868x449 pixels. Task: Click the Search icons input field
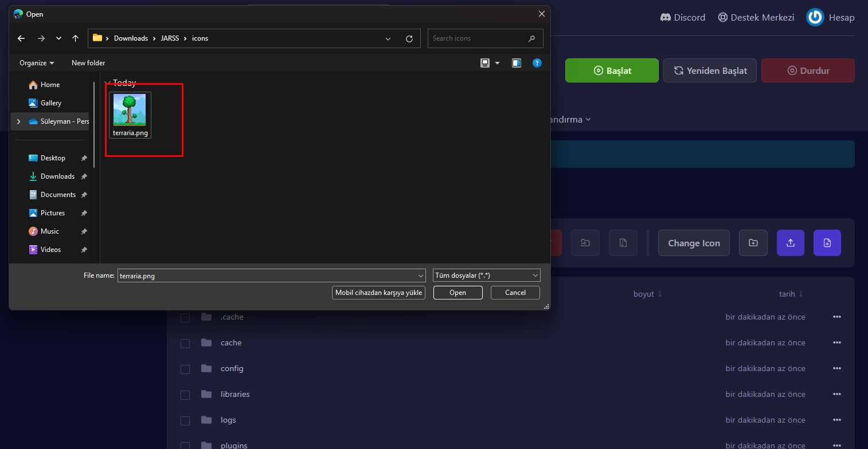pyautogui.click(x=479, y=38)
